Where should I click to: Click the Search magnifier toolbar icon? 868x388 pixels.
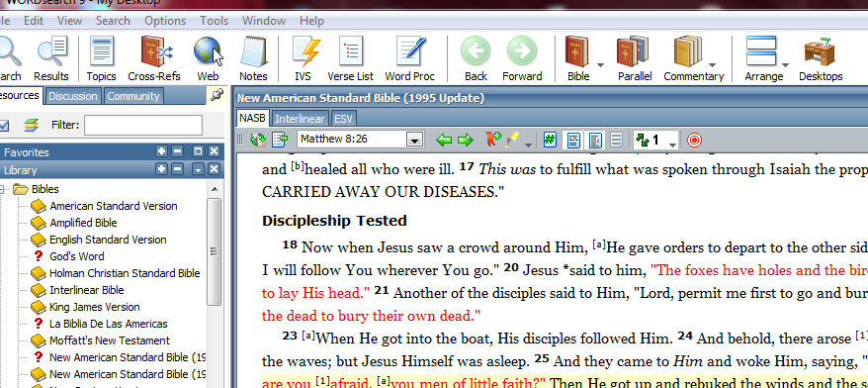pos(10,58)
